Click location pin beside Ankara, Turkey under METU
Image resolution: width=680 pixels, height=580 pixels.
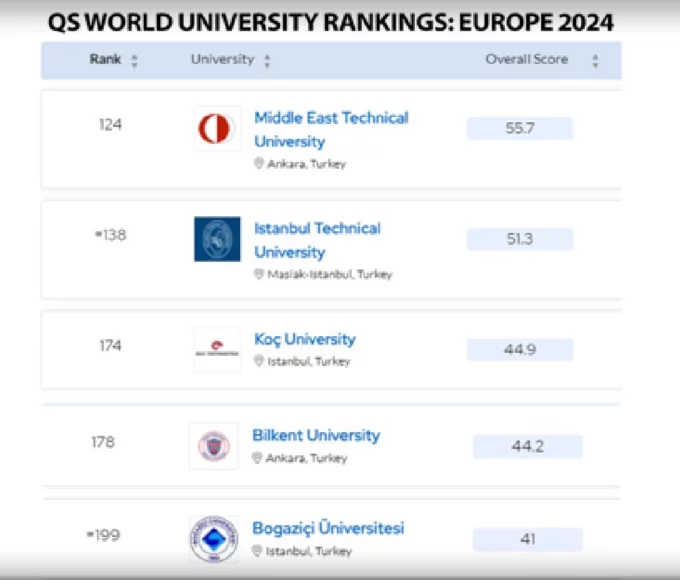[259, 164]
